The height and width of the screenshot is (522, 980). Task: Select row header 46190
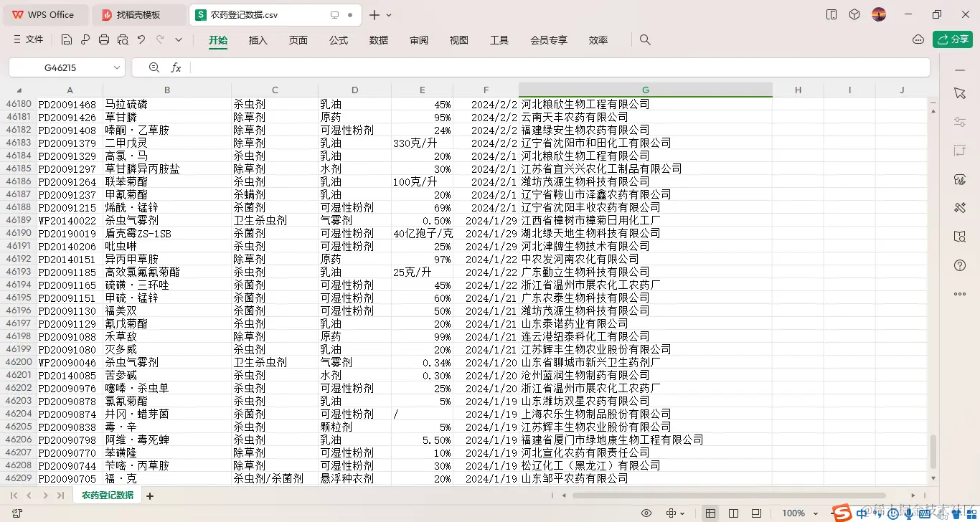[19, 233]
